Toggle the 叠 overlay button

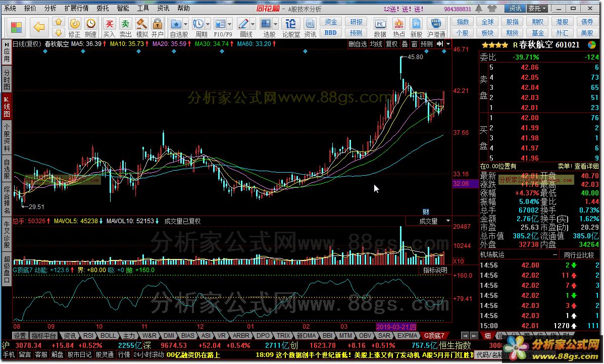click(405, 44)
